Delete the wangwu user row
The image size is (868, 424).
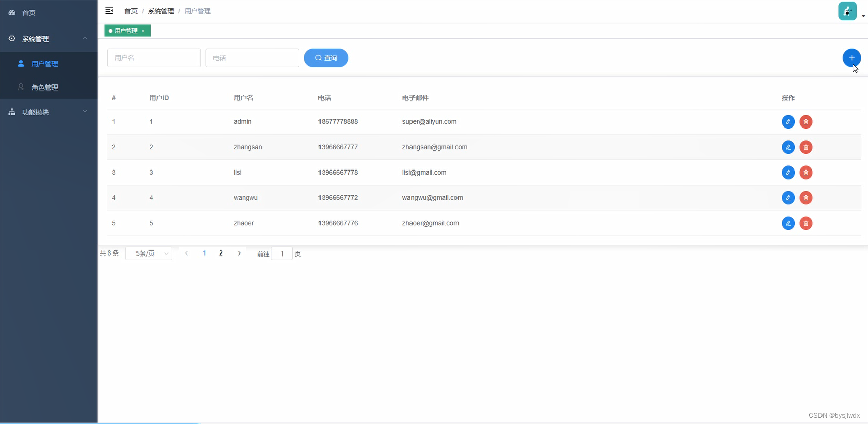(x=806, y=198)
